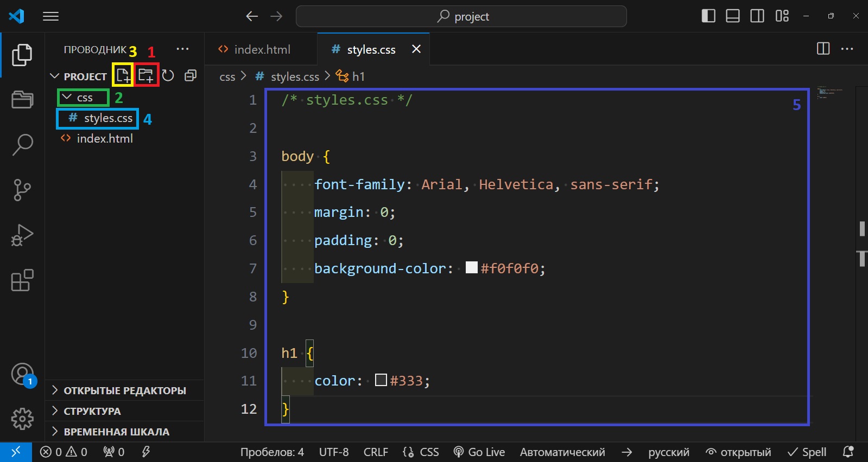Image resolution: width=868 pixels, height=462 pixels.
Task: Toggle Spell checker status item
Action: (807, 452)
